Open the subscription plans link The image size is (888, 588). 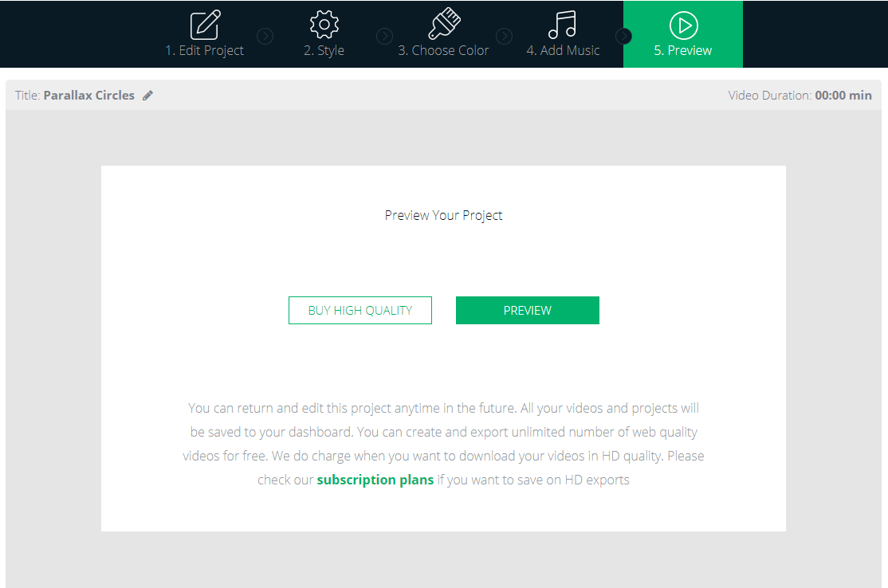tap(375, 480)
